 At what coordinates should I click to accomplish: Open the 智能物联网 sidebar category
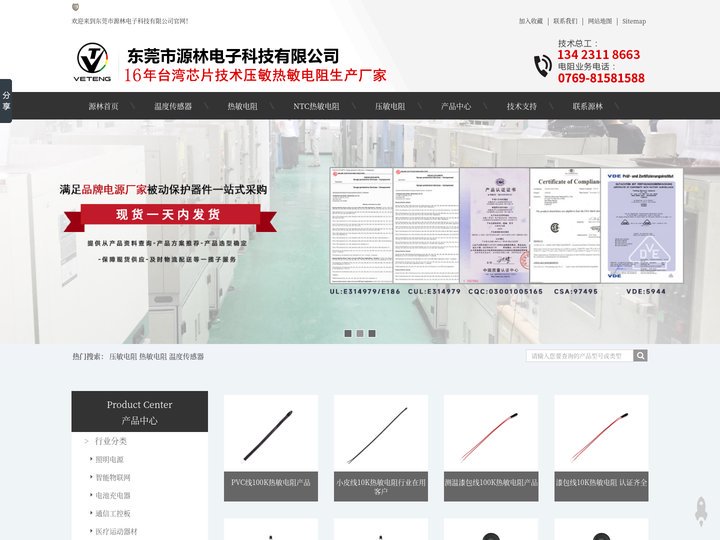pos(112,478)
